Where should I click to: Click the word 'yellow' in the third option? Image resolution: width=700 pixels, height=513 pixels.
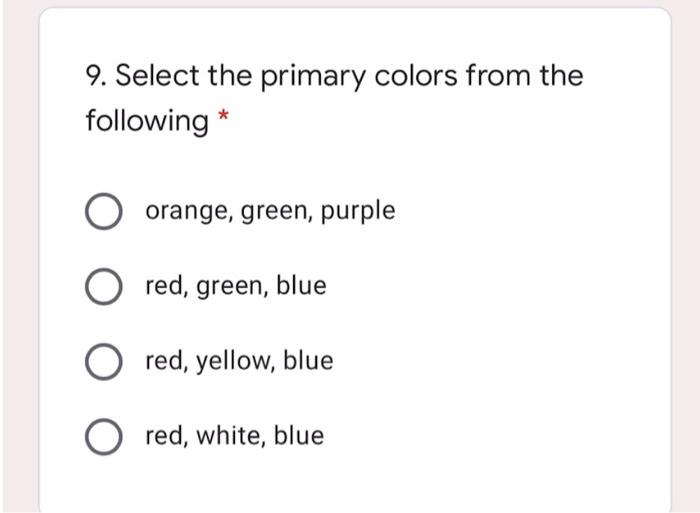[x=233, y=361]
